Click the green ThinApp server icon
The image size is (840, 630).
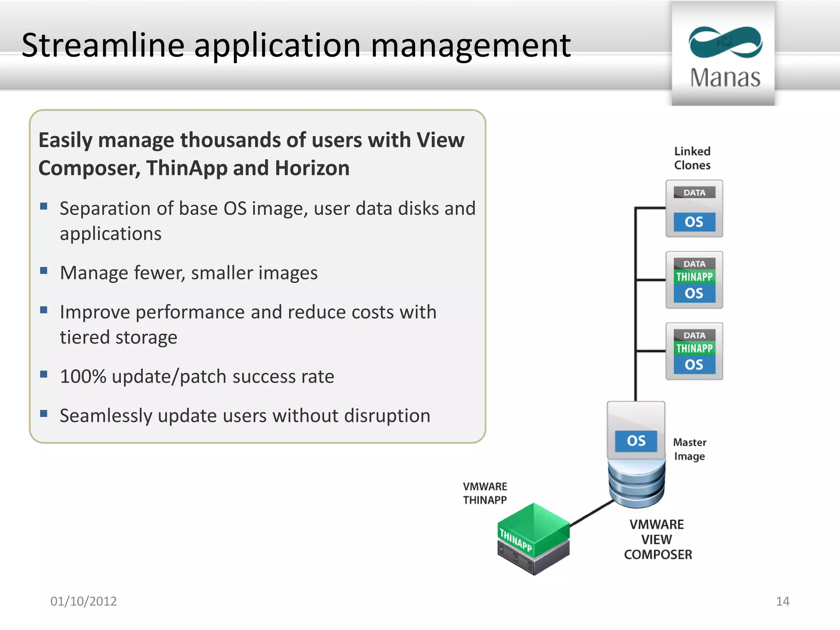[533, 538]
